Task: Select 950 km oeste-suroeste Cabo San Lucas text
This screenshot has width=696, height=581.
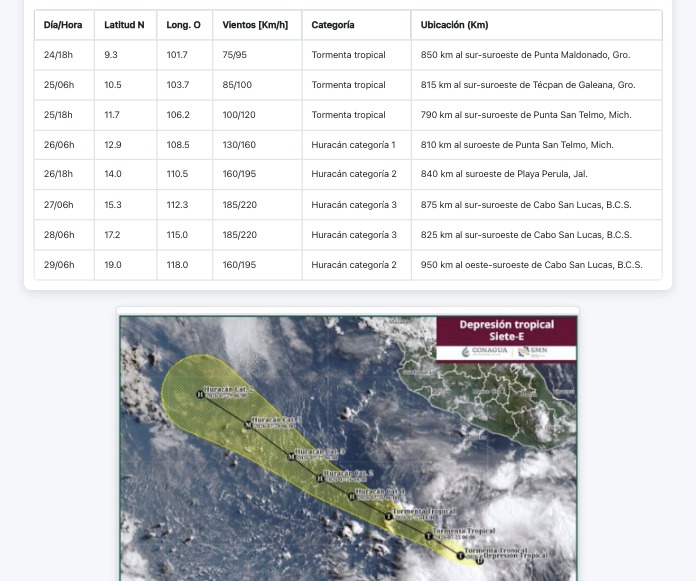Action: [532, 265]
